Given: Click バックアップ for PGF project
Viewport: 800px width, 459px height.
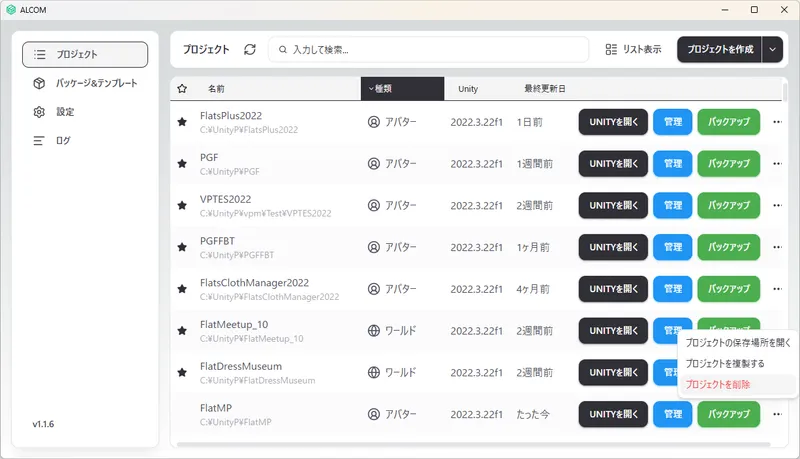Looking at the screenshot, I should click(729, 164).
